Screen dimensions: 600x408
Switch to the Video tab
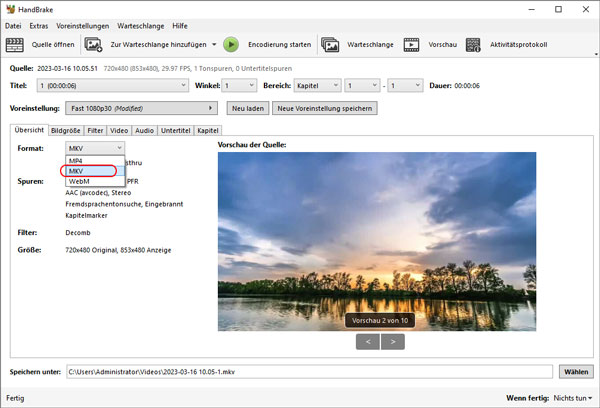tap(119, 131)
